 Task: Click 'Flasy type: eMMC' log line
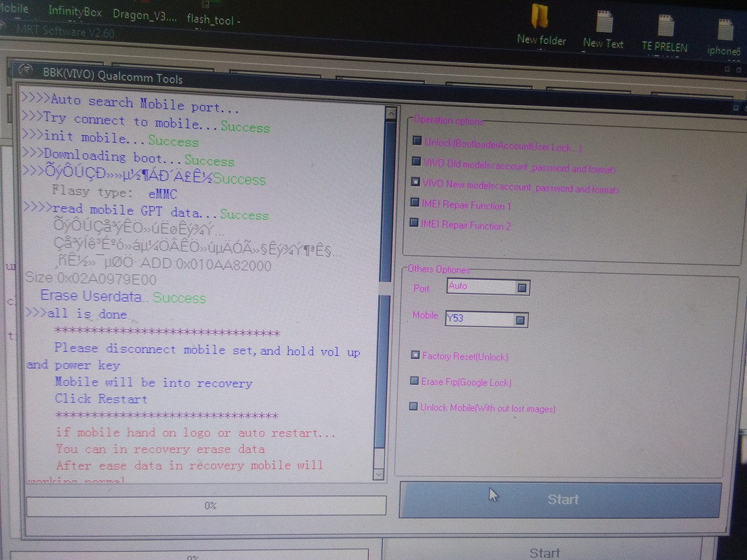pos(114,193)
